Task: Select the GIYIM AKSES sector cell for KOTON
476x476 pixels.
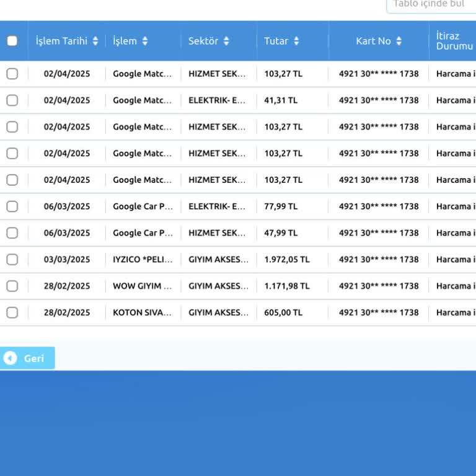Action: click(x=218, y=313)
